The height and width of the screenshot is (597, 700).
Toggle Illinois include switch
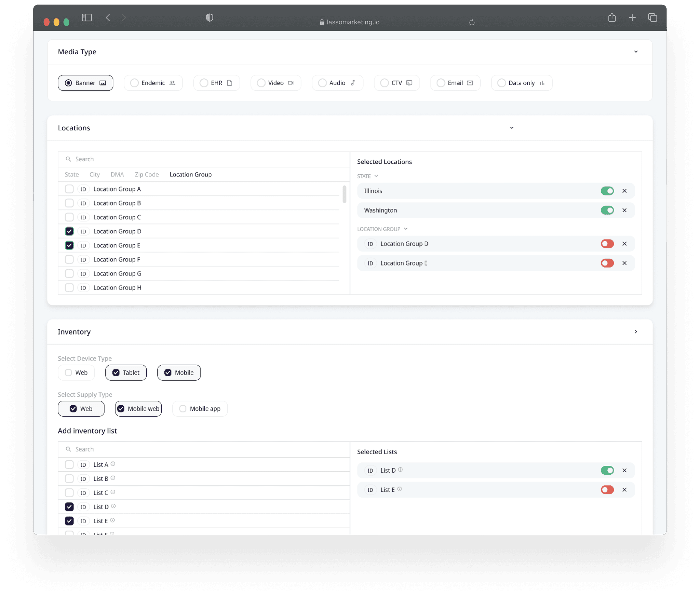click(607, 191)
